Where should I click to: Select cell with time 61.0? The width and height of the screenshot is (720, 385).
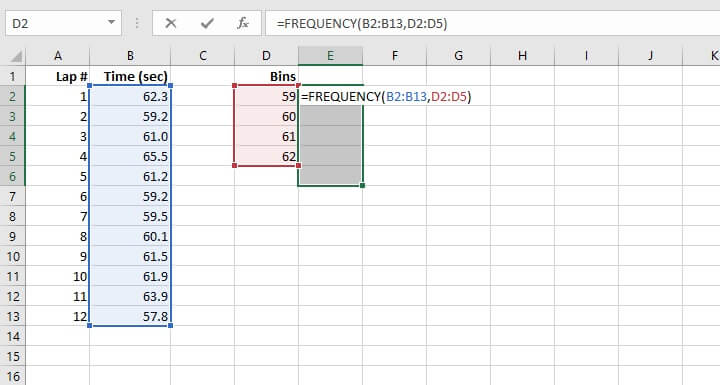pos(130,136)
